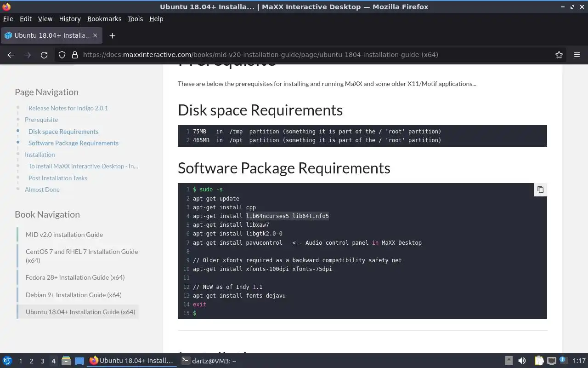Go to Disk space Requirements navigation link
The width and height of the screenshot is (588, 368).
click(63, 132)
